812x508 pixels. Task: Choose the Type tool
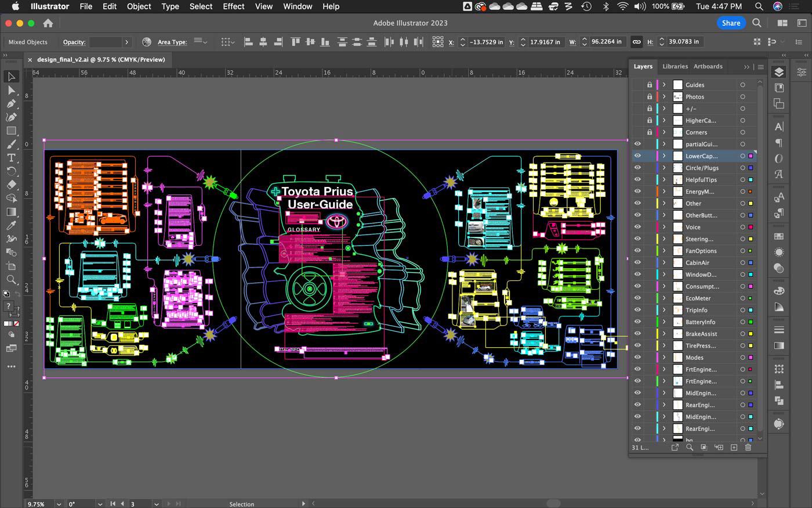tap(11, 158)
